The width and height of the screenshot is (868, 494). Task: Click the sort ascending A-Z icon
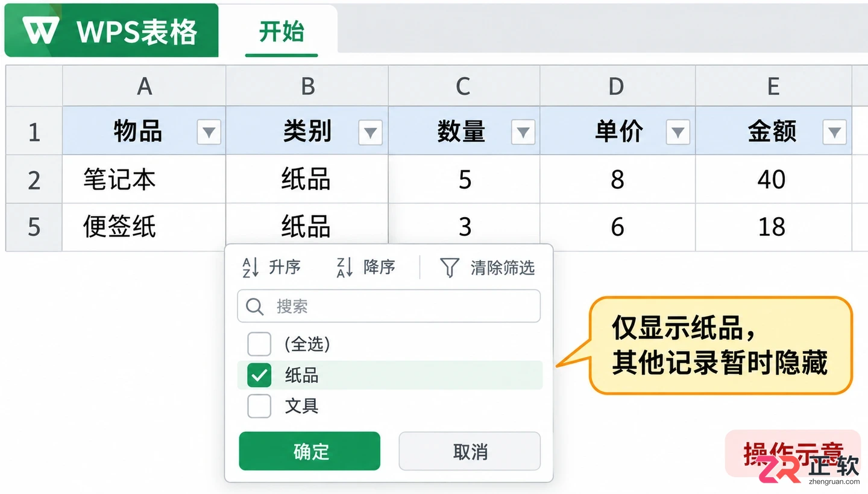pyautogui.click(x=250, y=267)
